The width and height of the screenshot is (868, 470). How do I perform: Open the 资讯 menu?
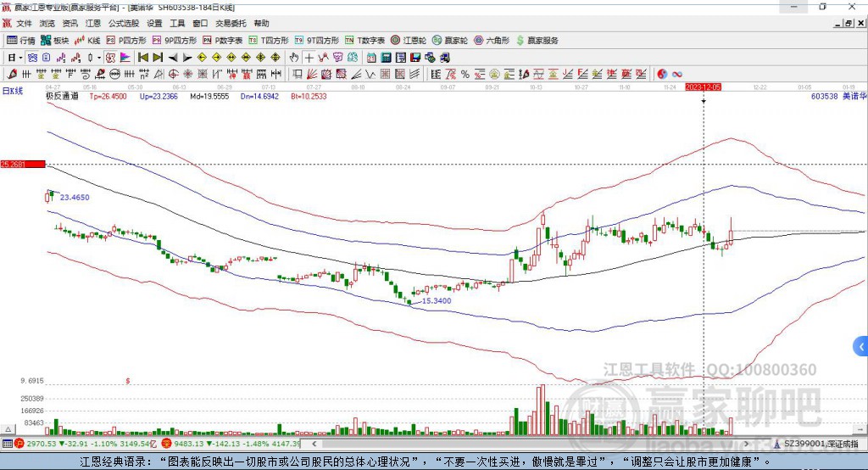click(70, 23)
